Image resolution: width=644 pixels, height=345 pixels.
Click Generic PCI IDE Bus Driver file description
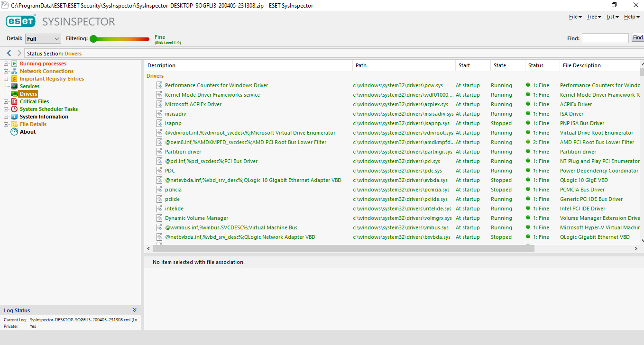[591, 199]
